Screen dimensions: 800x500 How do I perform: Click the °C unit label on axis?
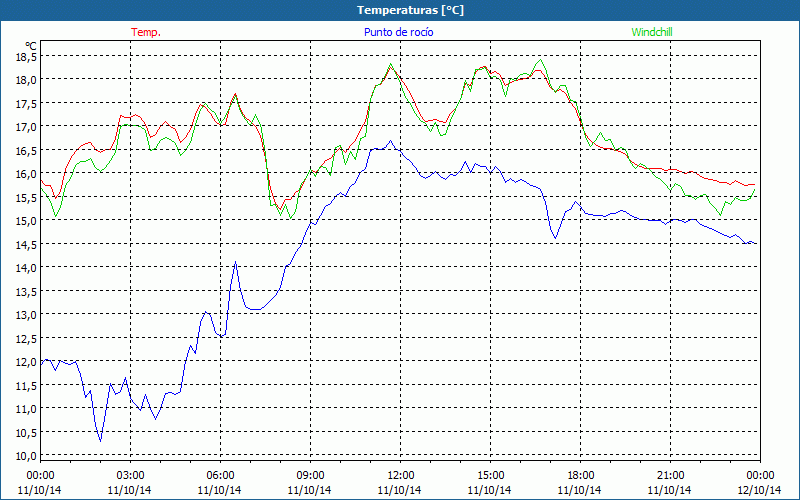(31, 46)
